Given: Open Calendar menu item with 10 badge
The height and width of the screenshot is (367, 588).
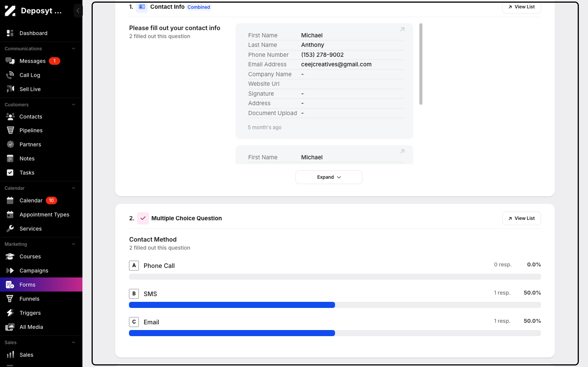Looking at the screenshot, I should pyautogui.click(x=41, y=200).
